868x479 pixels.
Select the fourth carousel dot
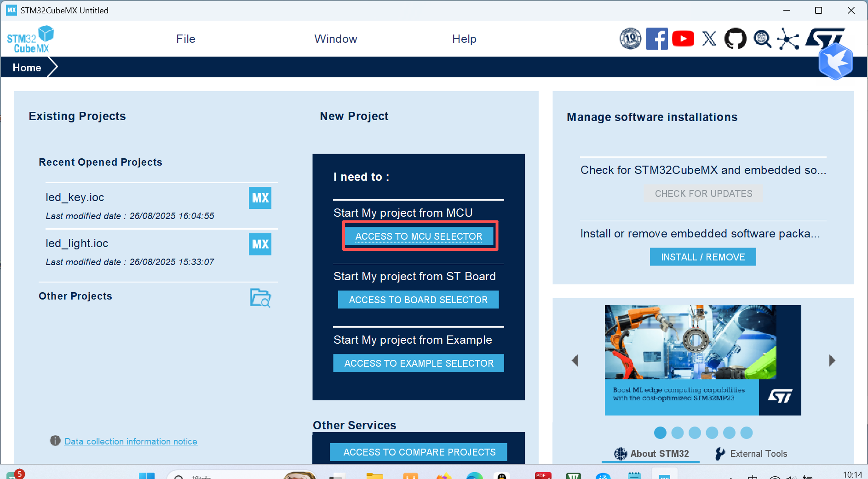pos(712,433)
